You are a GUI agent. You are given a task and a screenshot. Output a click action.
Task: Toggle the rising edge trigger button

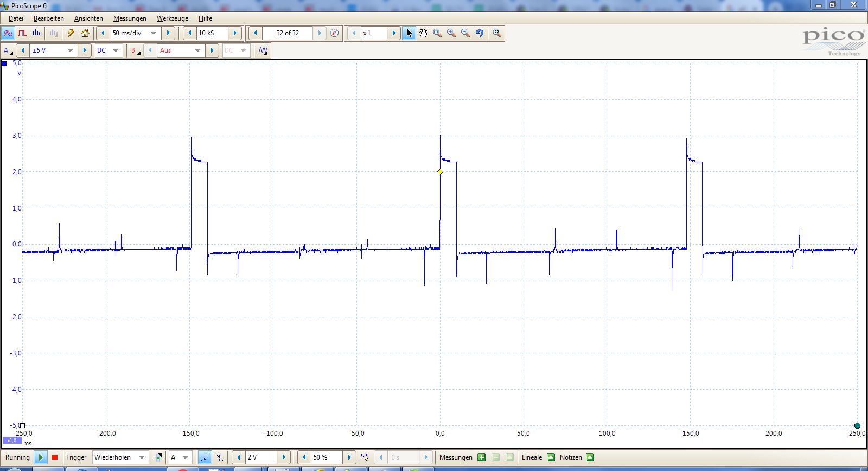point(205,457)
